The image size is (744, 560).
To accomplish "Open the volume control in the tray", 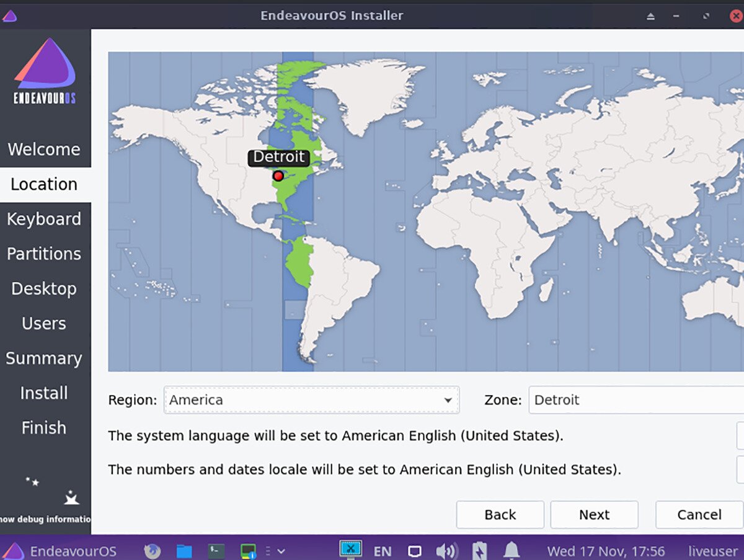I will coord(446,551).
